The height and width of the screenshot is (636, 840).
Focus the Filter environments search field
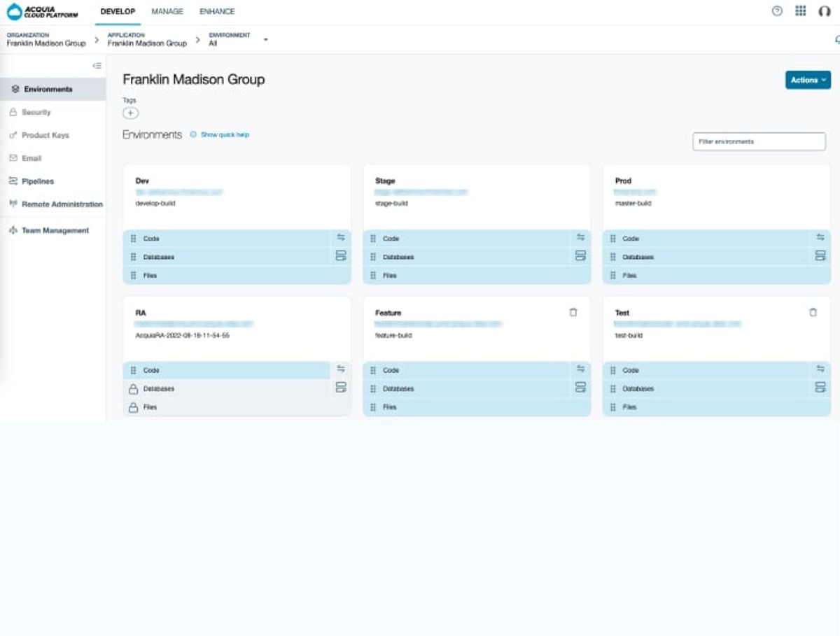[x=759, y=141]
